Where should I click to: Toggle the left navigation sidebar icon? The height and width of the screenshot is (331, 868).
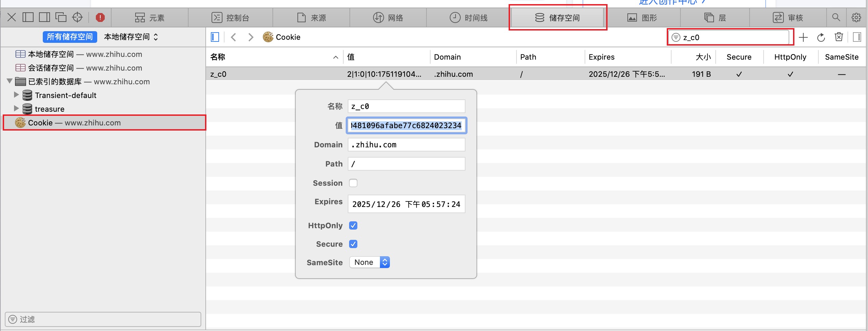215,37
